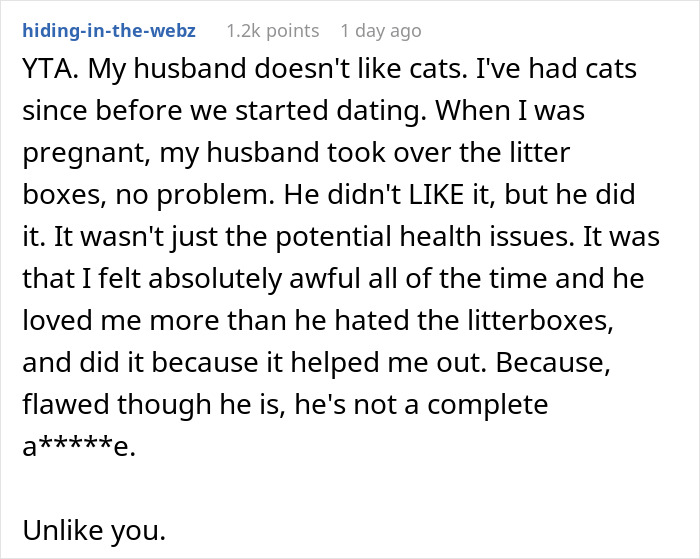Click the word 'pregnant' in the comment

point(75,151)
